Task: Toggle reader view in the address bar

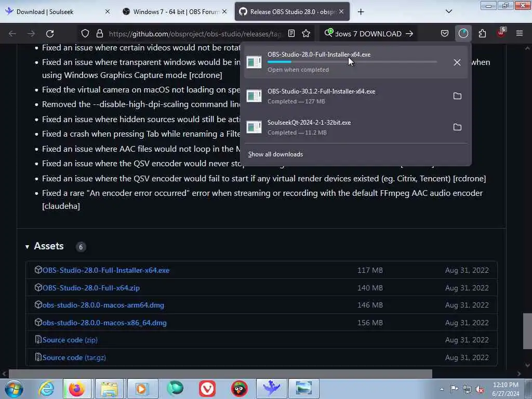Action: pyautogui.click(x=291, y=34)
